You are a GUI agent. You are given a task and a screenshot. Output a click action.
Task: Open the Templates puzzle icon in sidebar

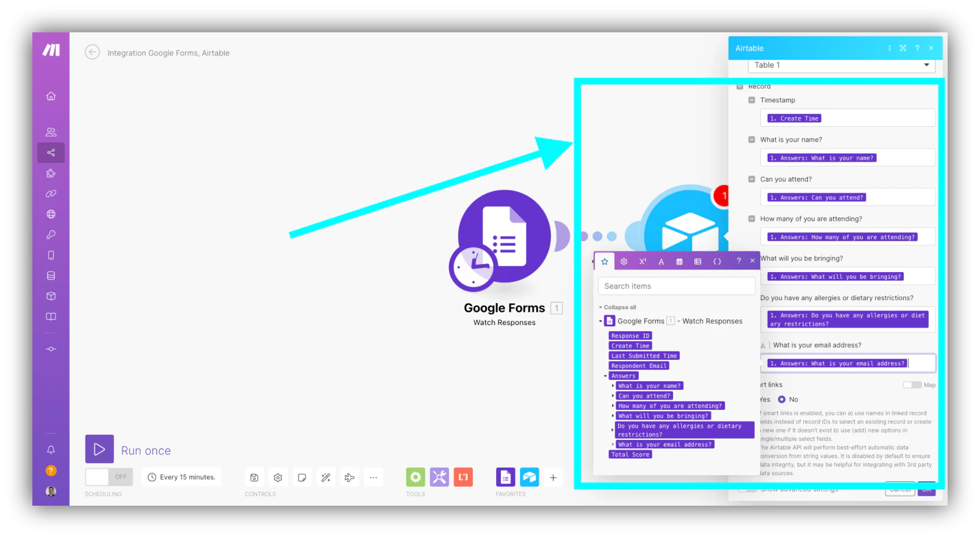click(x=51, y=173)
